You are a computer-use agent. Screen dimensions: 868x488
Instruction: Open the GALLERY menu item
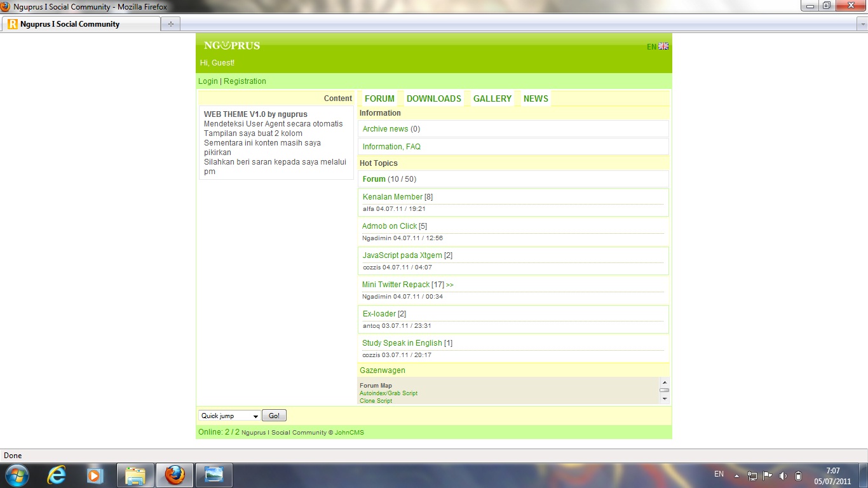pyautogui.click(x=492, y=98)
